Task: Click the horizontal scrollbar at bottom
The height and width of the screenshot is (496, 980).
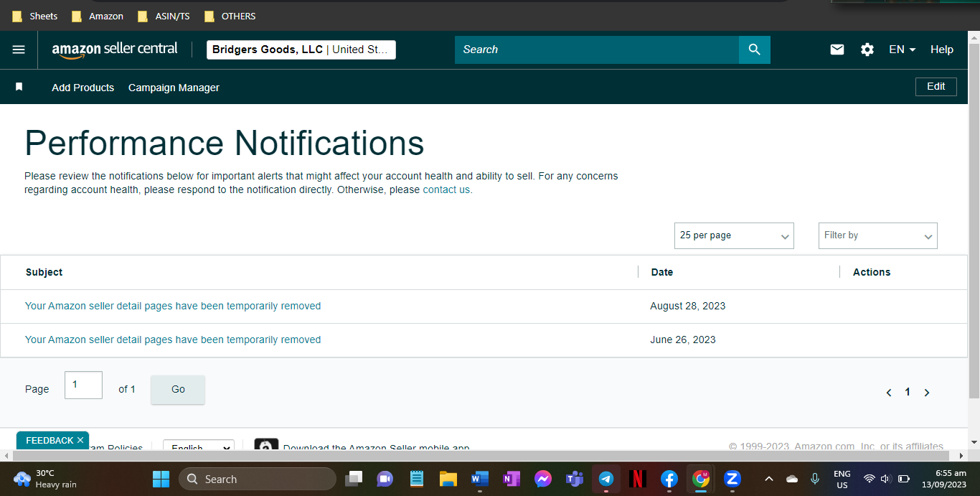Action: pyautogui.click(x=481, y=456)
